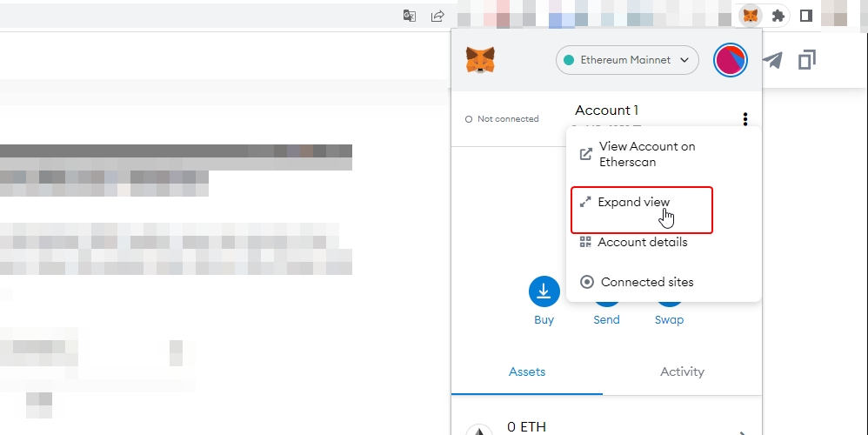
Task: Click the copy icon right of paper plane
Action: pyautogui.click(x=806, y=60)
